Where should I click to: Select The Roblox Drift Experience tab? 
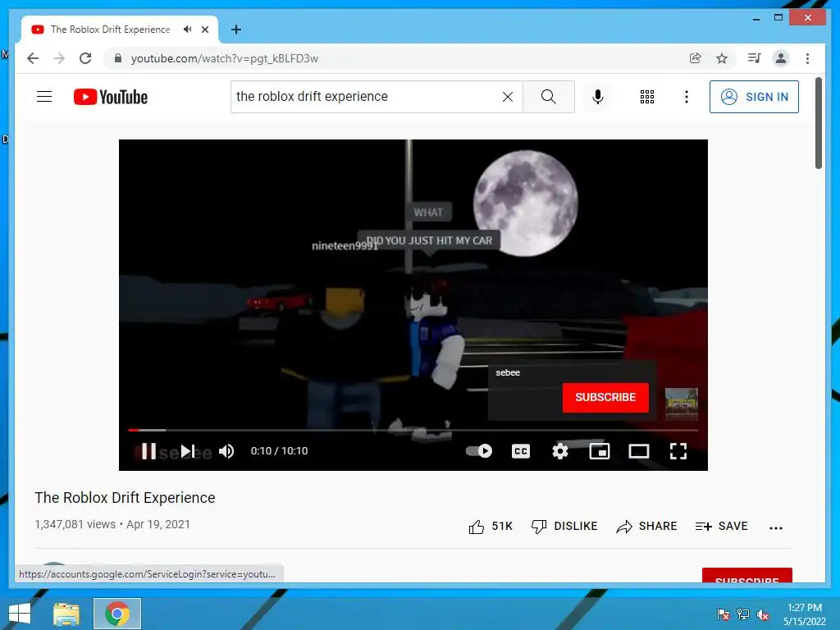click(110, 30)
